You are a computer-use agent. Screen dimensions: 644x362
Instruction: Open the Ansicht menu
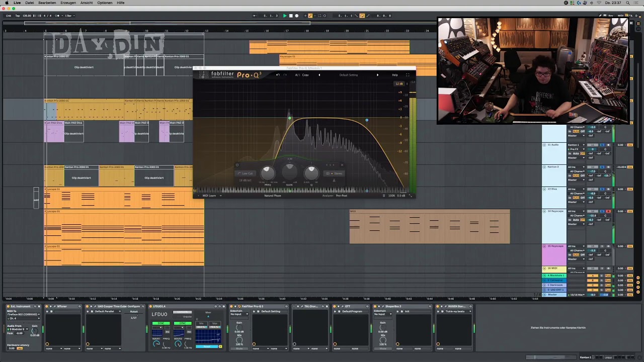[x=87, y=3]
